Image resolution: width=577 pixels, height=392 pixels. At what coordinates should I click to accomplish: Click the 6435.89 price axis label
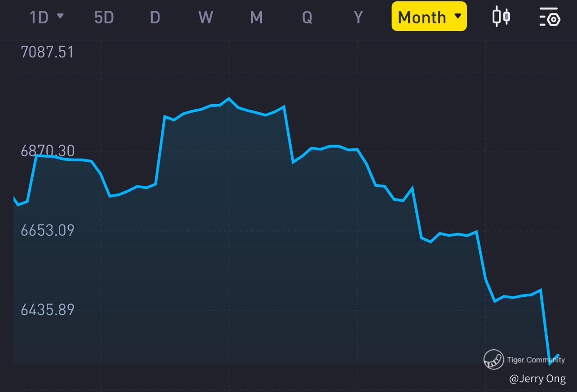[47, 310]
